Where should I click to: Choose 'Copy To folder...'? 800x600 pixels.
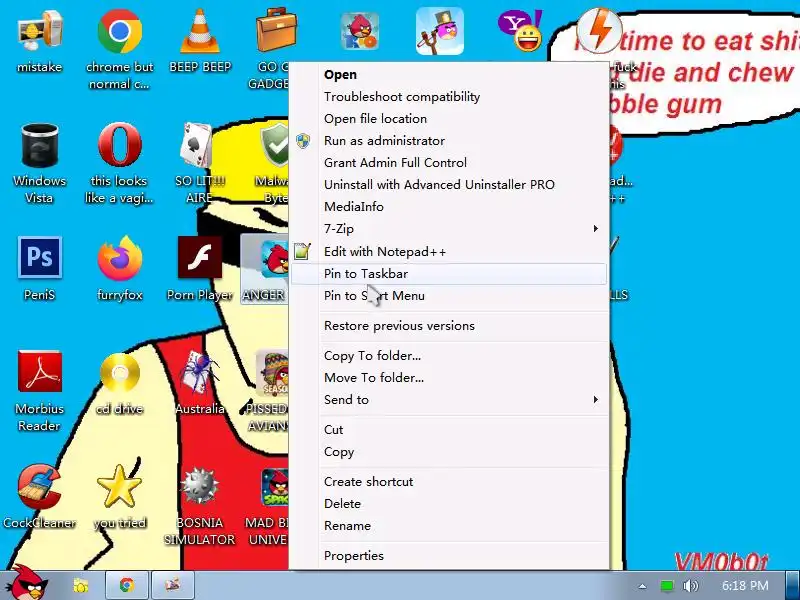449,356
